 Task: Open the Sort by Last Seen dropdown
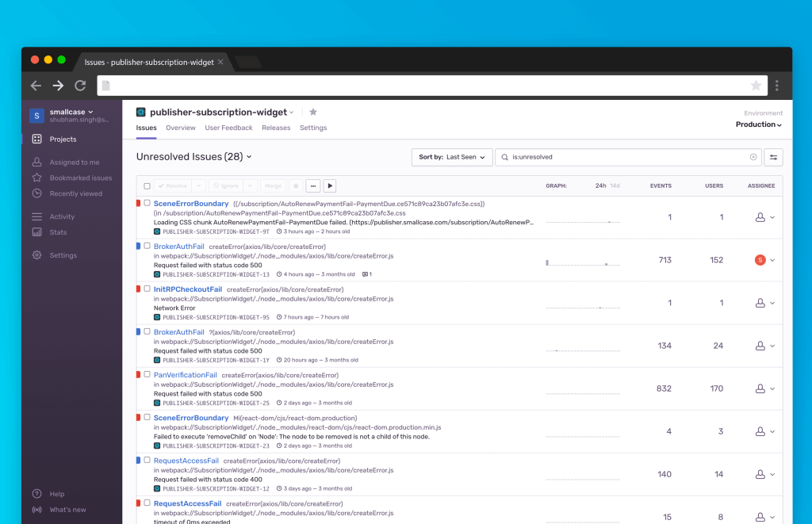coord(452,157)
